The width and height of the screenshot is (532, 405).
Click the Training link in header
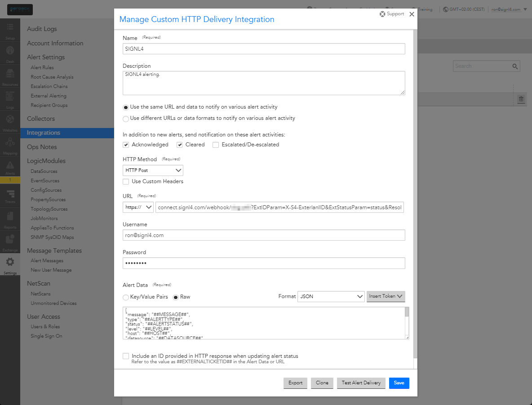click(425, 9)
